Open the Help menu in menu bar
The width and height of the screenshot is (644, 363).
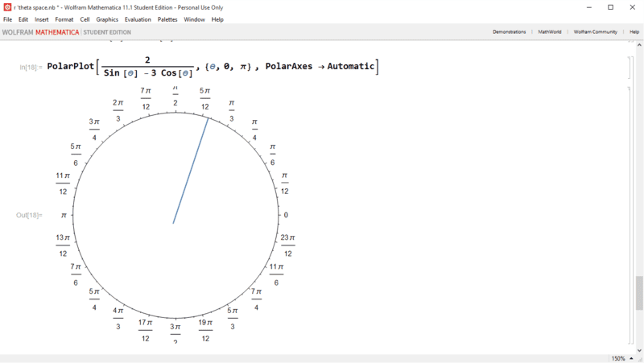click(x=217, y=19)
